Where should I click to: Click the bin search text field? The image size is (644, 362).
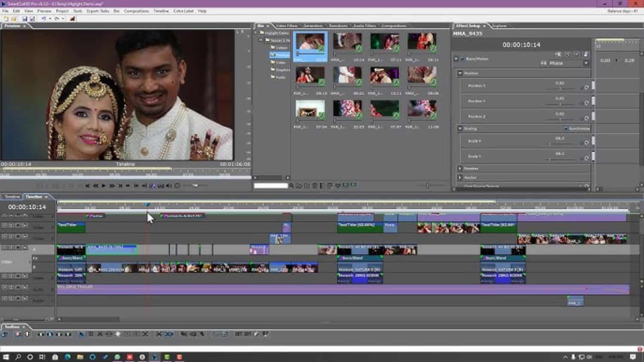270,186
